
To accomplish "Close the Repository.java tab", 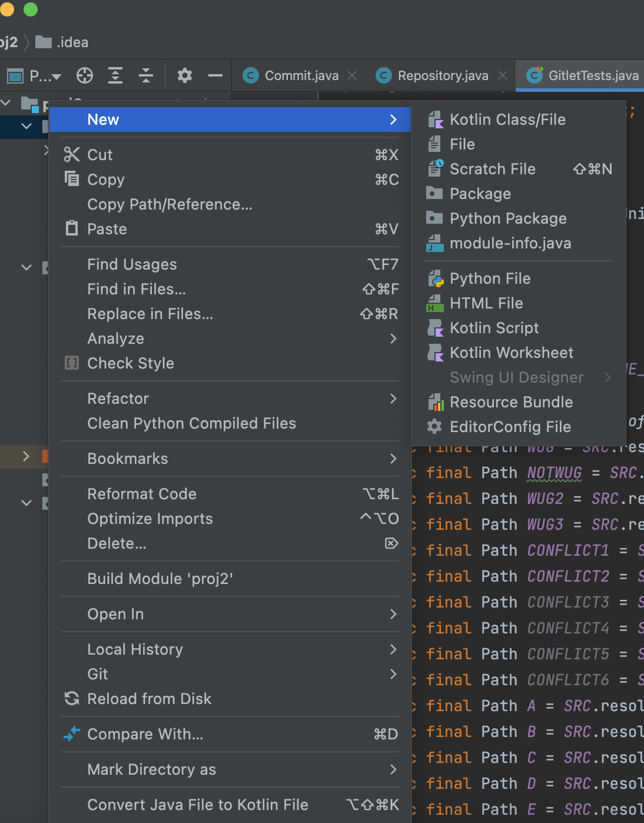I will coord(503,75).
